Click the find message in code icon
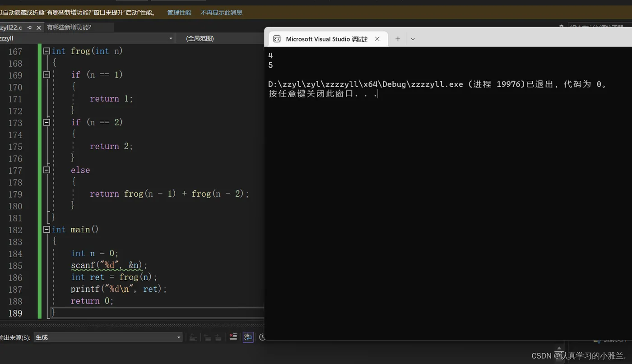Screen dimensions: 632x364 [193, 337]
